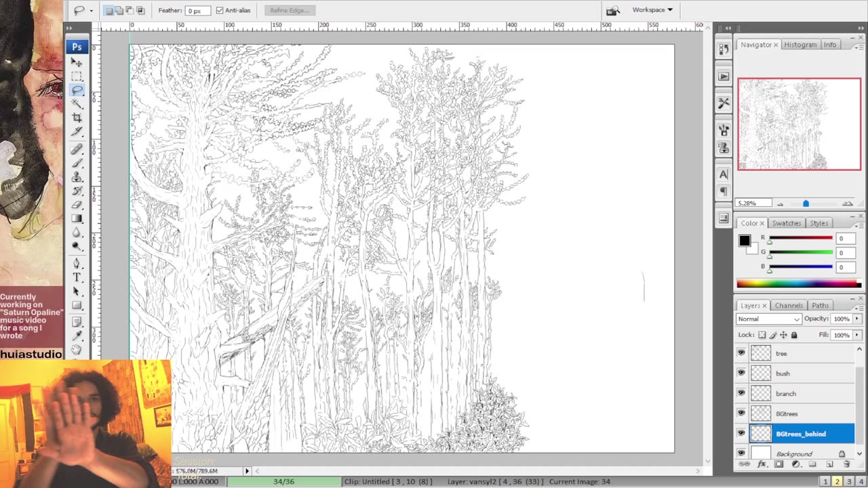Select the Hand tool

click(x=77, y=350)
